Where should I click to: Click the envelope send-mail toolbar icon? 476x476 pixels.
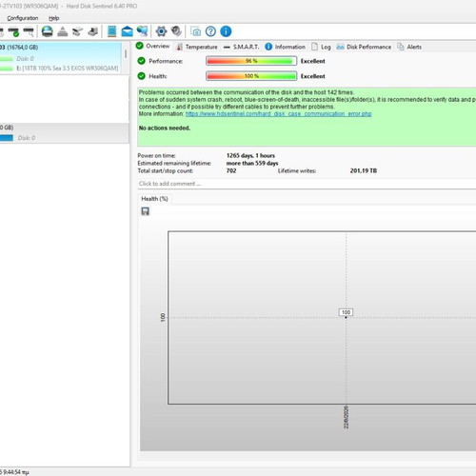(x=127, y=31)
